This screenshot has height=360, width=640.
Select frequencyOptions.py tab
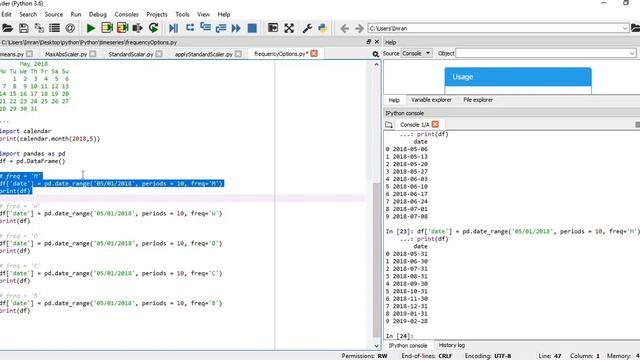(x=281, y=53)
